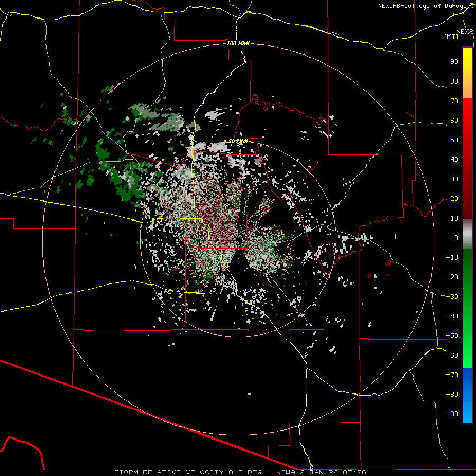Click the KIWA station identifier
Viewport: 476px width, 476px height.
pyautogui.click(x=286, y=472)
